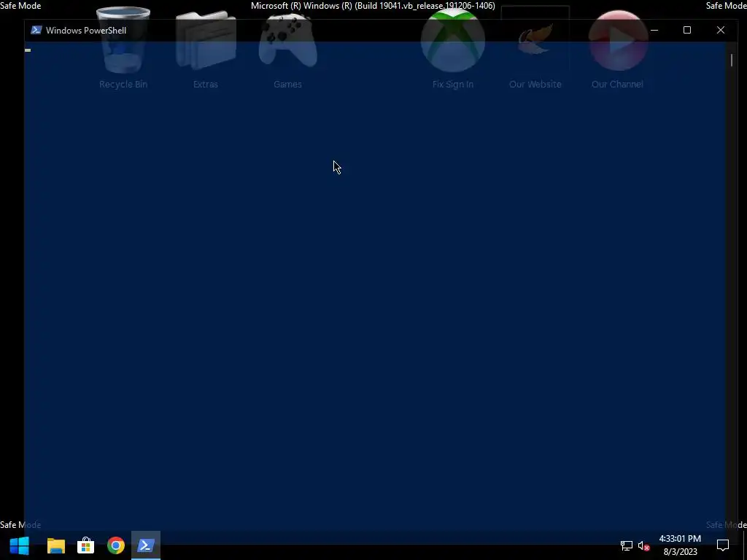This screenshot has height=560, width=747.
Task: Click the PowerShell icon in the title bar
Action: [36, 30]
